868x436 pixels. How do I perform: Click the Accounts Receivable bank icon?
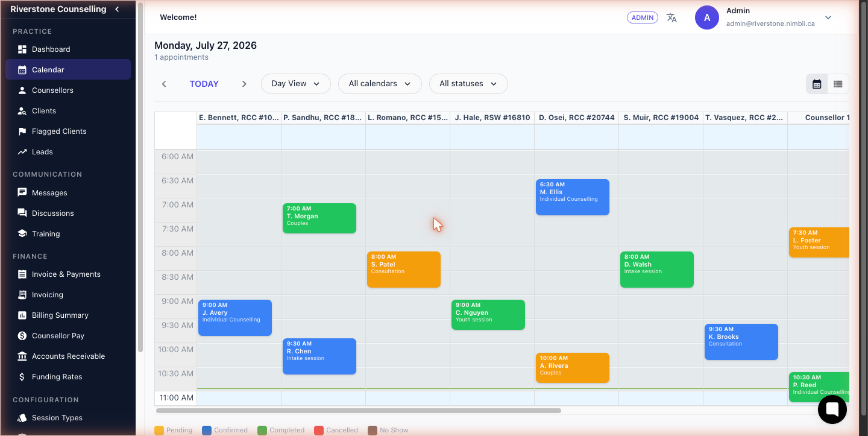(x=22, y=356)
